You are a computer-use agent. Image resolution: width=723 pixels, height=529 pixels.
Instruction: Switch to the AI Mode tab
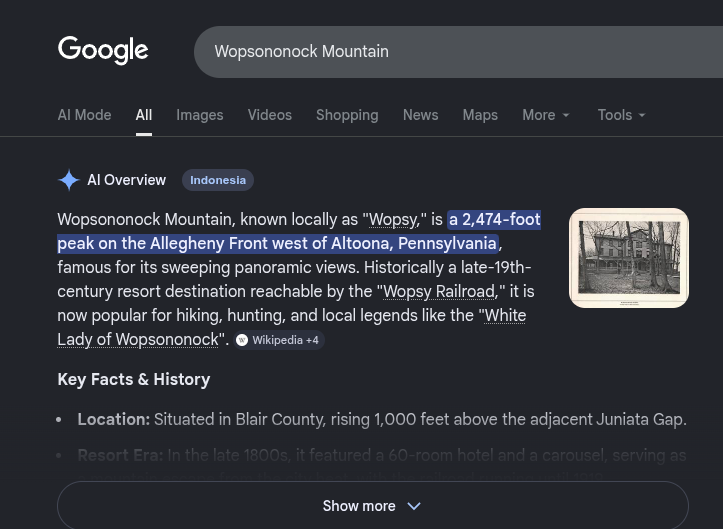(84, 115)
